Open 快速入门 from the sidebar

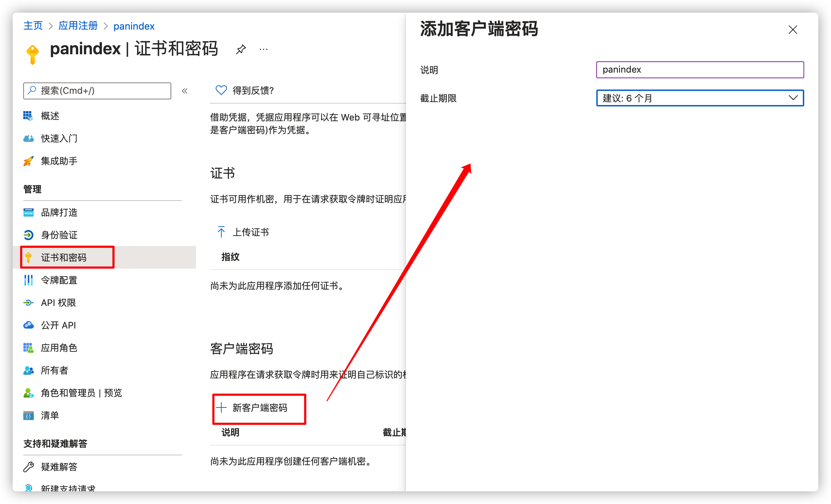tap(59, 139)
